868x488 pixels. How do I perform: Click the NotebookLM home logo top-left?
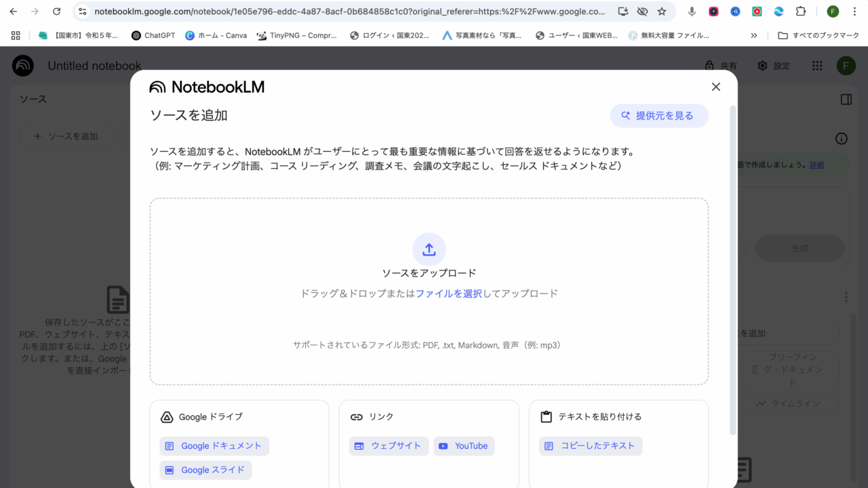click(x=23, y=66)
